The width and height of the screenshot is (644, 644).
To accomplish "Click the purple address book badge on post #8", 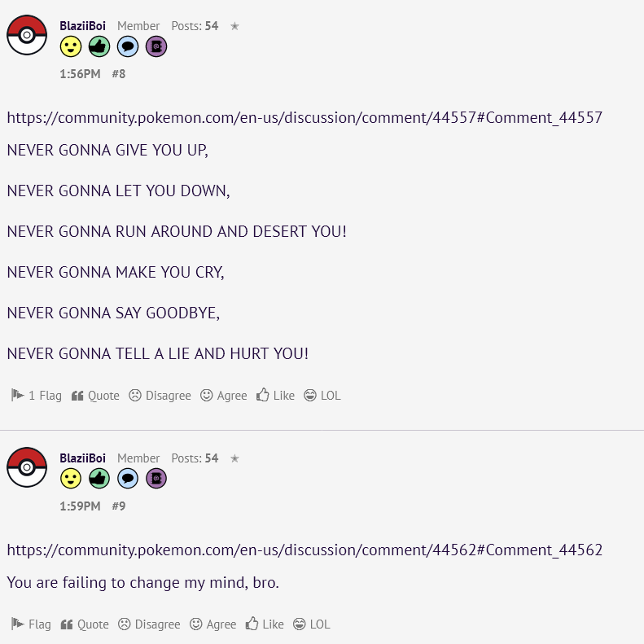I will coord(156,46).
